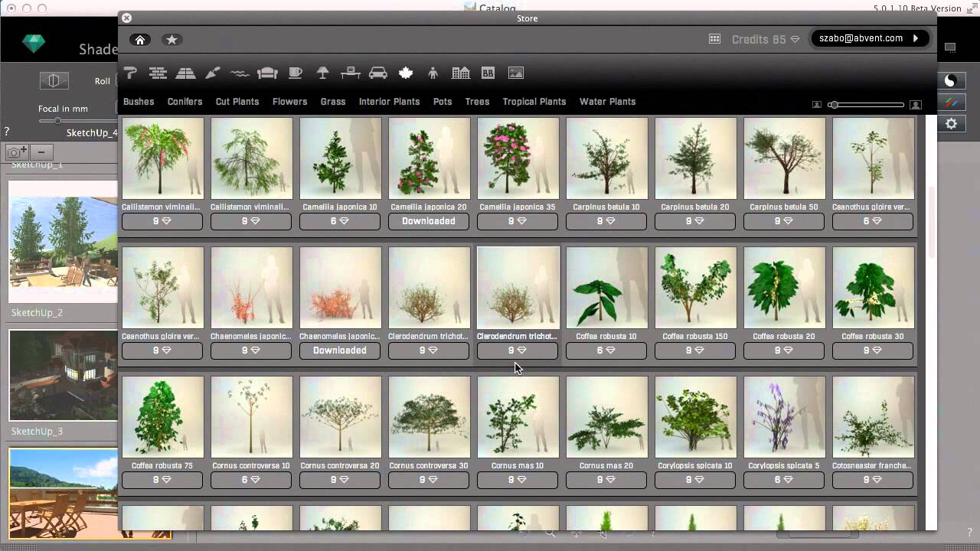This screenshot has width=980, height=551.
Task: Click the perspective view box icon
Action: [x=54, y=80]
